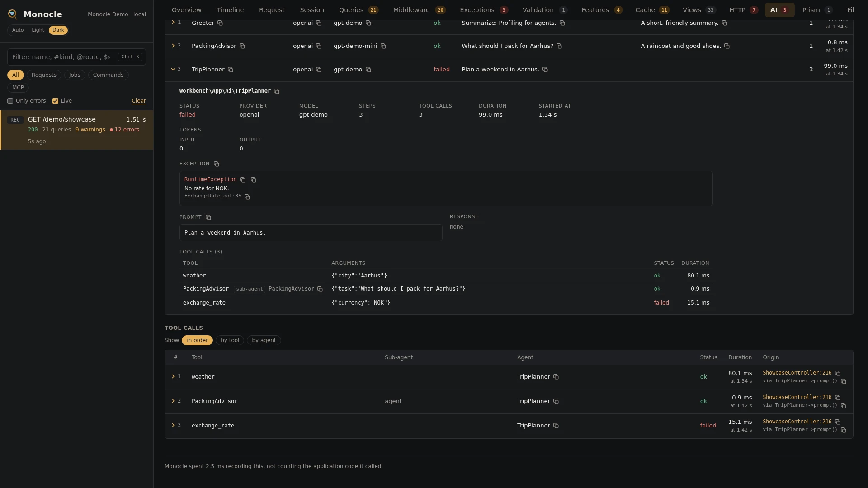Show tool calls by tool
This screenshot has width=868, height=488.
[x=230, y=340]
